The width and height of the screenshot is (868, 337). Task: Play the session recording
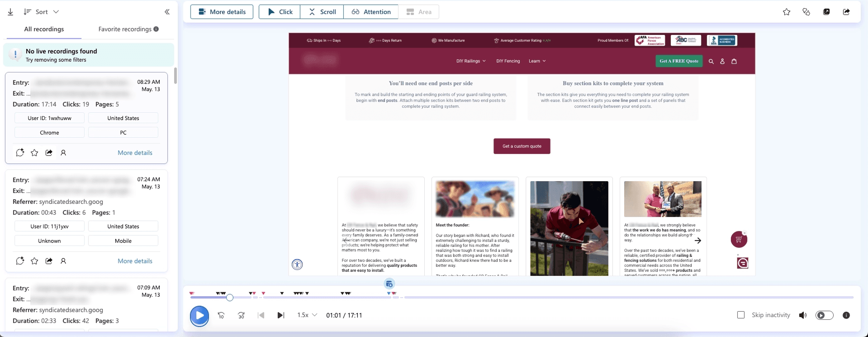(x=199, y=316)
